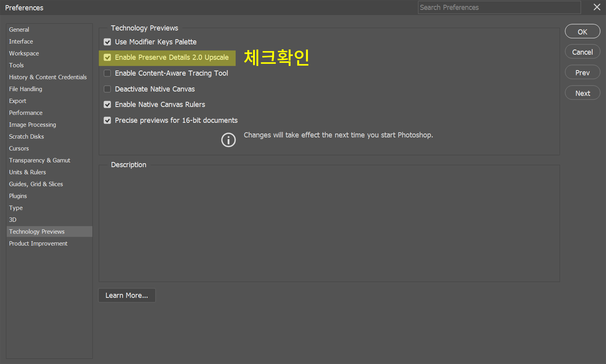
Task: Toggle Precise previews for 16-bit documents
Action: [x=107, y=120]
